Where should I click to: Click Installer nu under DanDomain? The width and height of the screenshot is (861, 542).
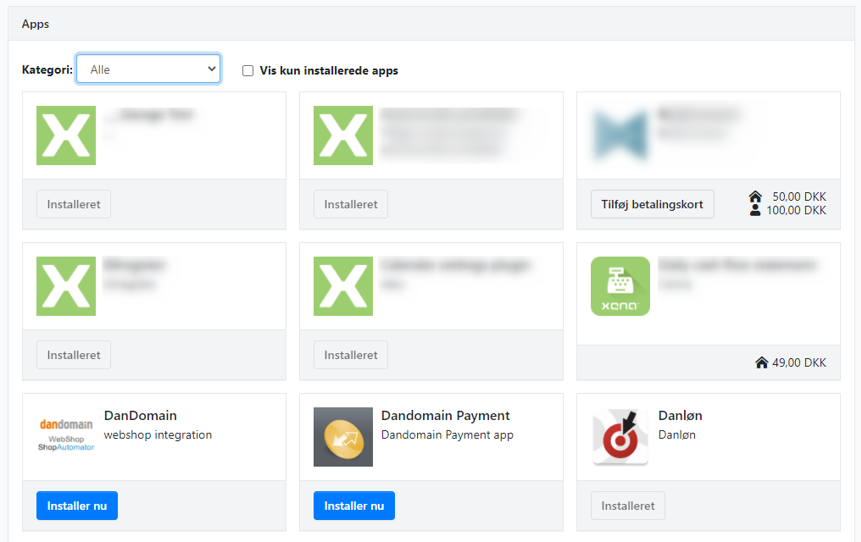pyautogui.click(x=77, y=506)
